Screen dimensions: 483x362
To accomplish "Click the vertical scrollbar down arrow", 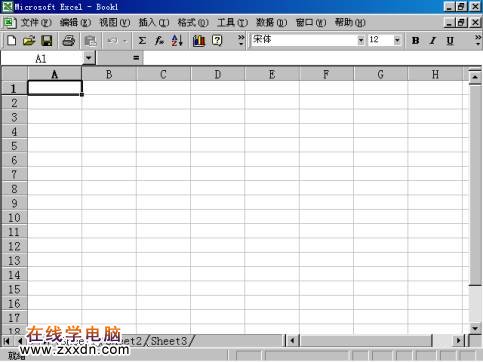I will point(475,328).
